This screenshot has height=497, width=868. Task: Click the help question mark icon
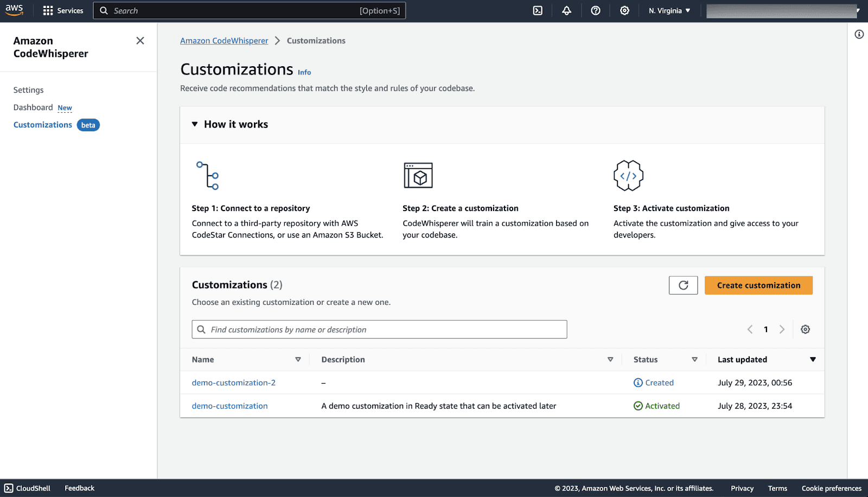pos(596,11)
